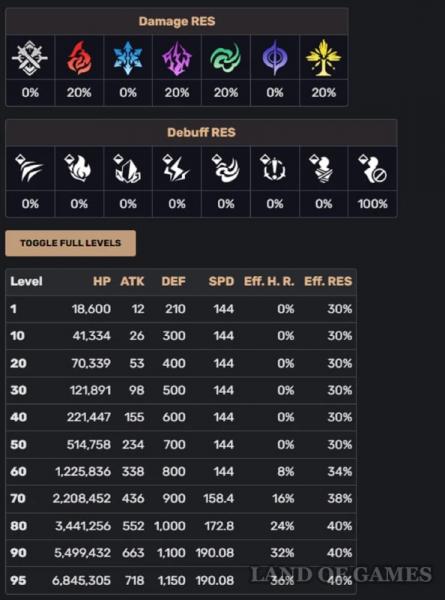Click the green Wind element icon
This screenshot has height=600, width=445.
pos(226,58)
